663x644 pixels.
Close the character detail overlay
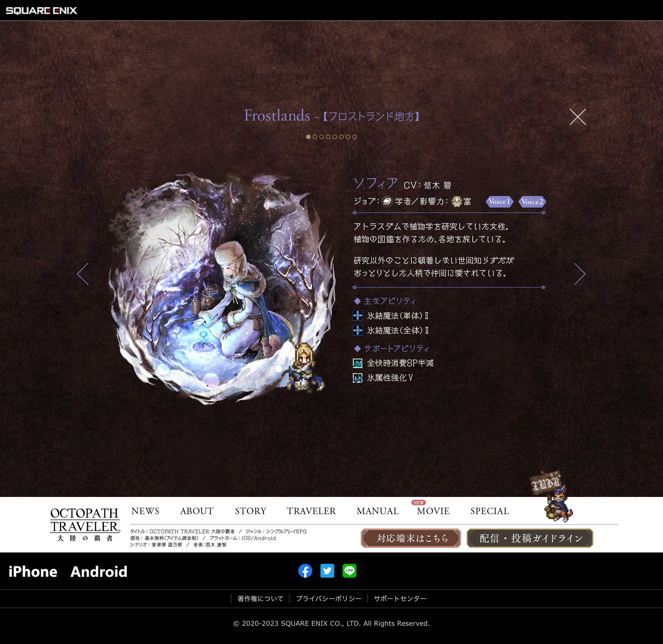[x=577, y=117]
